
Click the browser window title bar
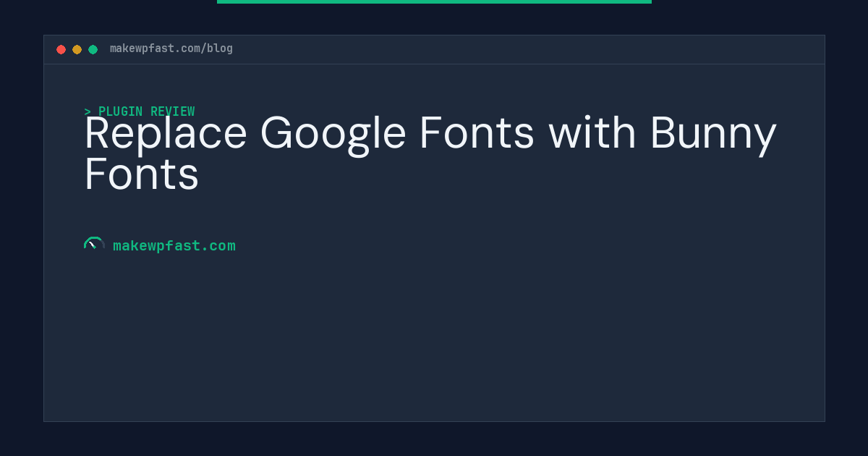point(434,48)
